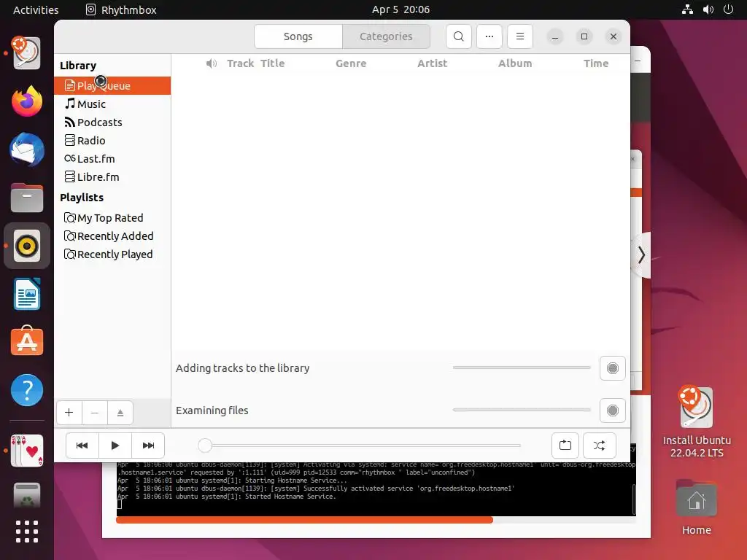Open the Home folder desktop icon
Screen dimensions: 747x560
point(697,507)
